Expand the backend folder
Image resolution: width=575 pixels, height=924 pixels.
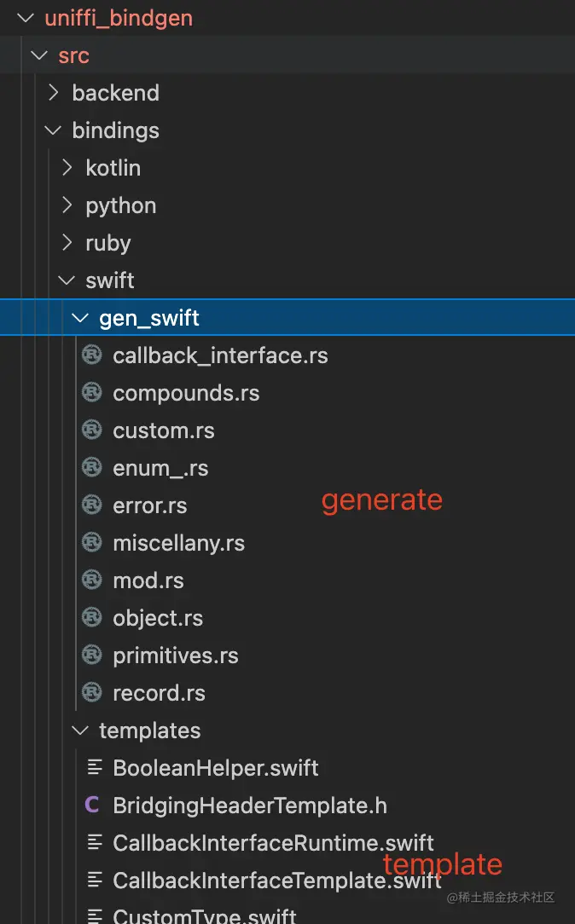coord(53,93)
